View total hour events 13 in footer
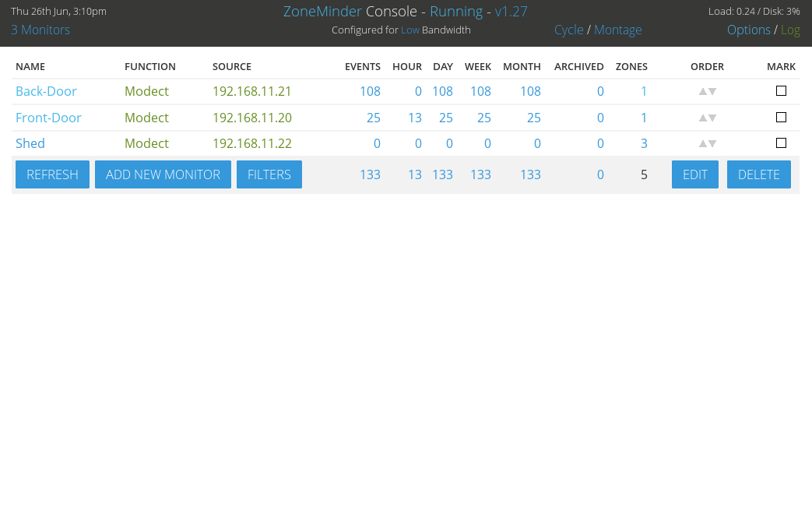812x507 pixels. tap(415, 174)
